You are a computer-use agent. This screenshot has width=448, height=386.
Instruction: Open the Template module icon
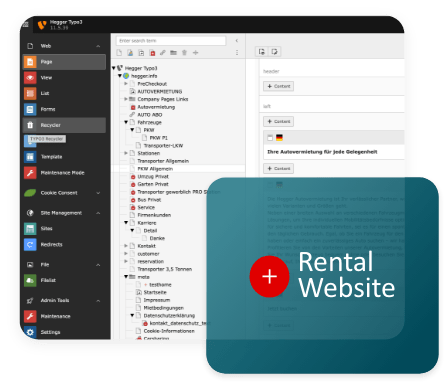pyautogui.click(x=30, y=157)
